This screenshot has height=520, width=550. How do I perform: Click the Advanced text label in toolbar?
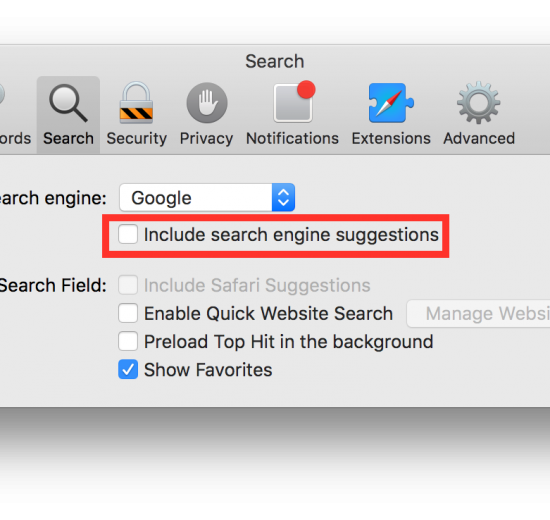point(479,139)
